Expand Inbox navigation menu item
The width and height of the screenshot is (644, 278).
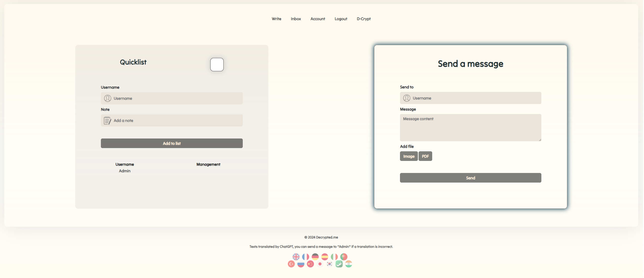coord(296,18)
